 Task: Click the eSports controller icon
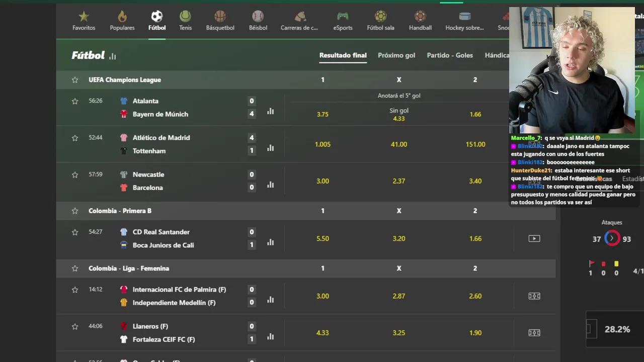tap(343, 21)
